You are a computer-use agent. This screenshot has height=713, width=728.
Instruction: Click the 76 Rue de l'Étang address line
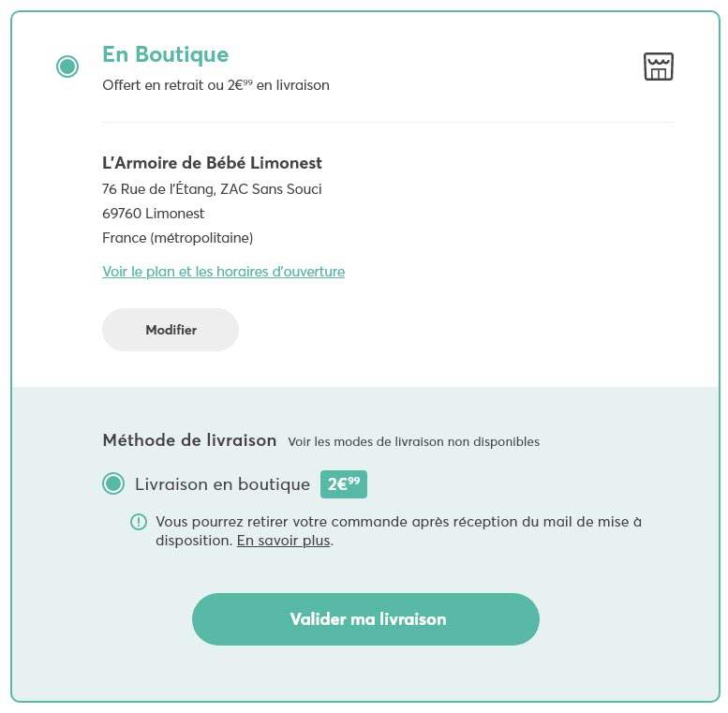click(212, 189)
